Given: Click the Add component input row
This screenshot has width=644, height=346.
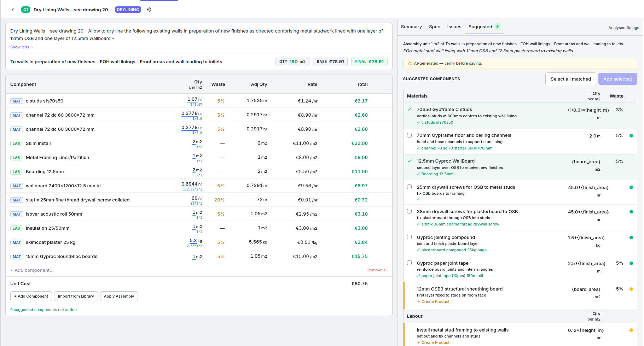Looking at the screenshot, I should (32, 270).
